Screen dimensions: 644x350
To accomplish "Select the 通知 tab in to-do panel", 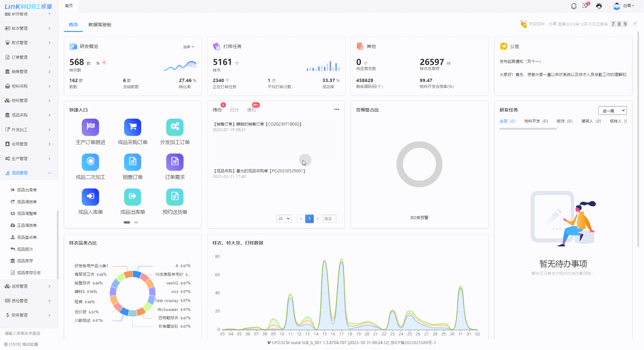I will (251, 110).
